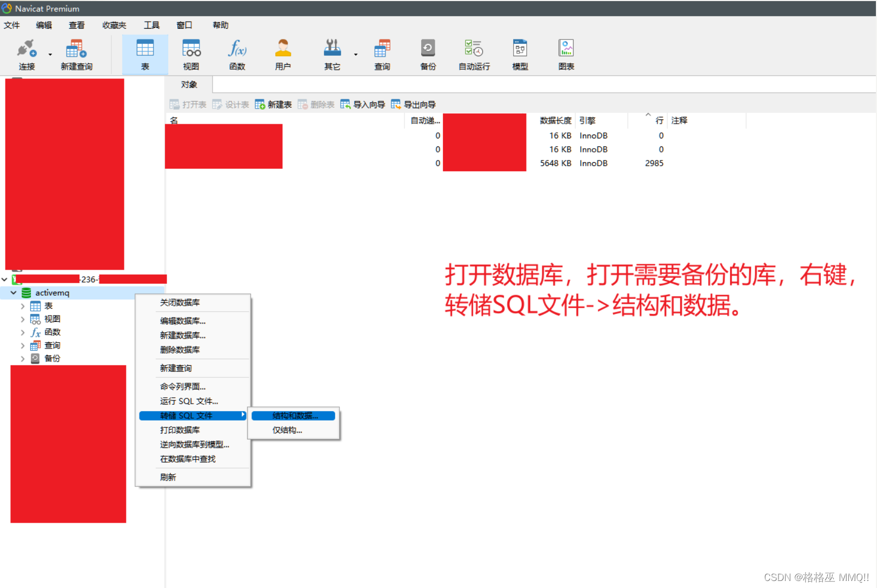Switch to the 对象 tab

click(x=189, y=84)
